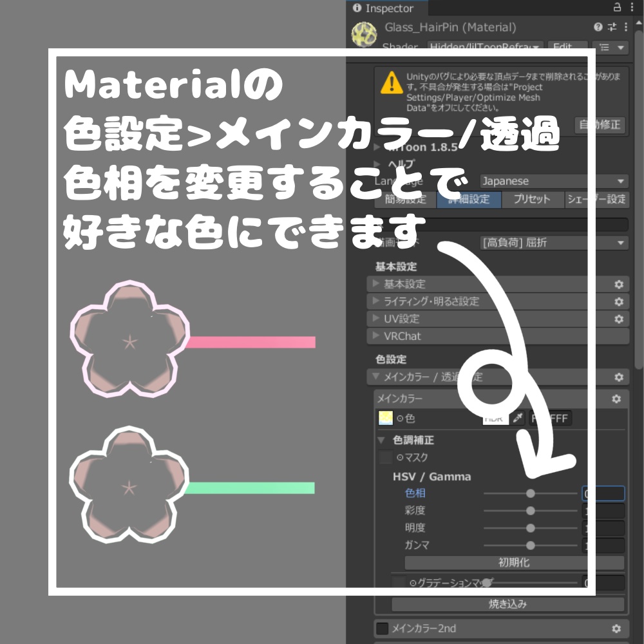The width and height of the screenshot is (644, 644).
Task: Toggle the Inspector lock icon
Action: pyautogui.click(x=616, y=8)
